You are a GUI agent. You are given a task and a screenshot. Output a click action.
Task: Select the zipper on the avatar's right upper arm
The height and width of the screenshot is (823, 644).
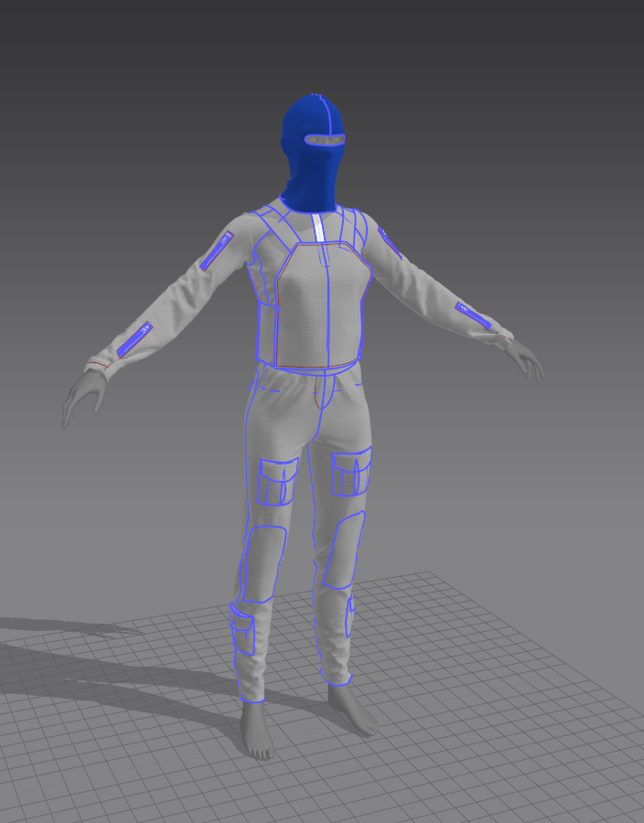216,251
